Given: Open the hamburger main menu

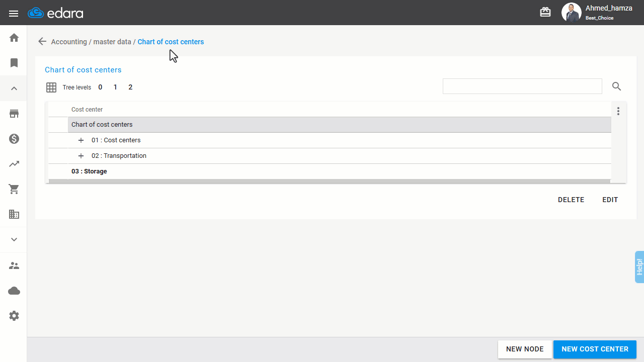Looking at the screenshot, I should [14, 13].
